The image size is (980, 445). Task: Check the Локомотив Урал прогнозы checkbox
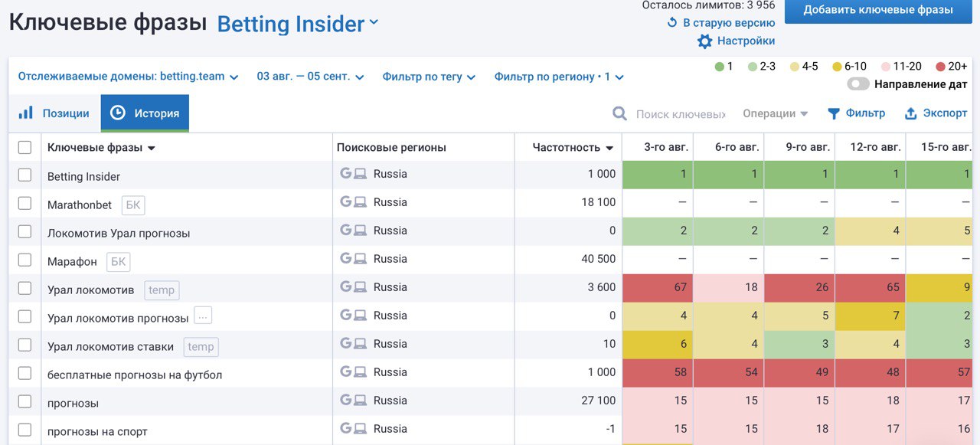24,231
